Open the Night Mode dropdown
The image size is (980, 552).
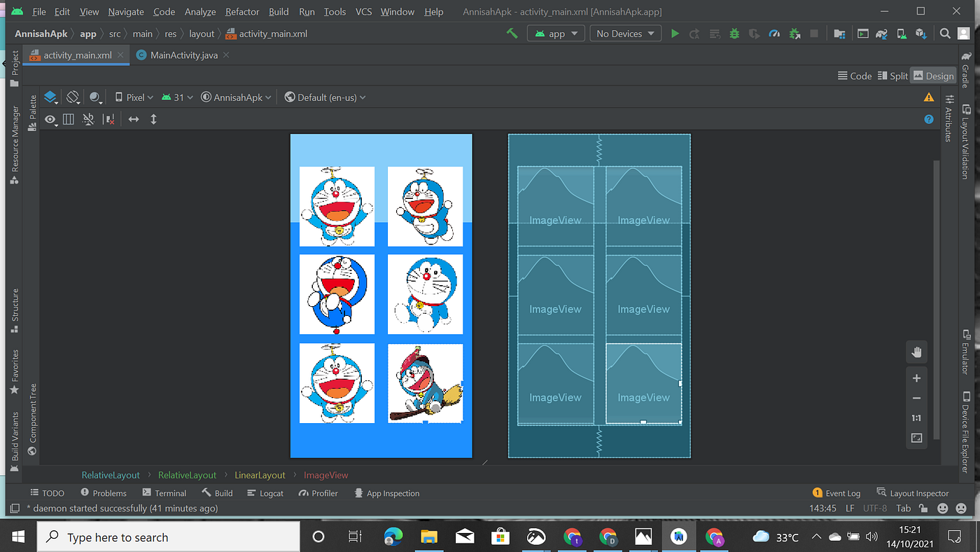pyautogui.click(x=96, y=97)
